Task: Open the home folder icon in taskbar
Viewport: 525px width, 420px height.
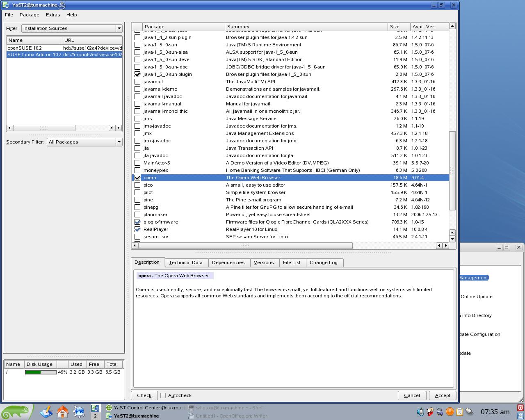Action: click(x=62, y=411)
